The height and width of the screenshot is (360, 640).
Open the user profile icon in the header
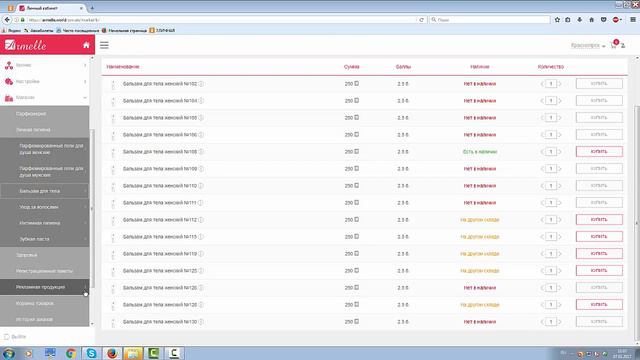point(623,46)
